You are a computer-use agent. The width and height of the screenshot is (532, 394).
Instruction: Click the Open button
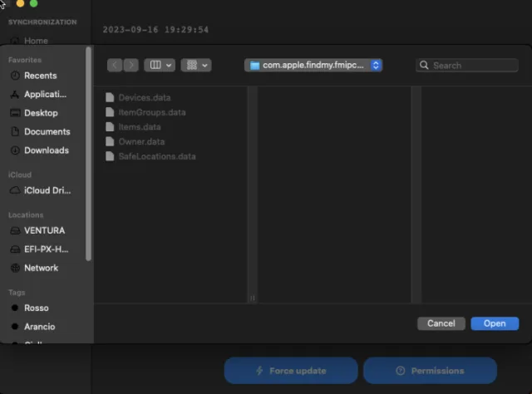(x=495, y=323)
